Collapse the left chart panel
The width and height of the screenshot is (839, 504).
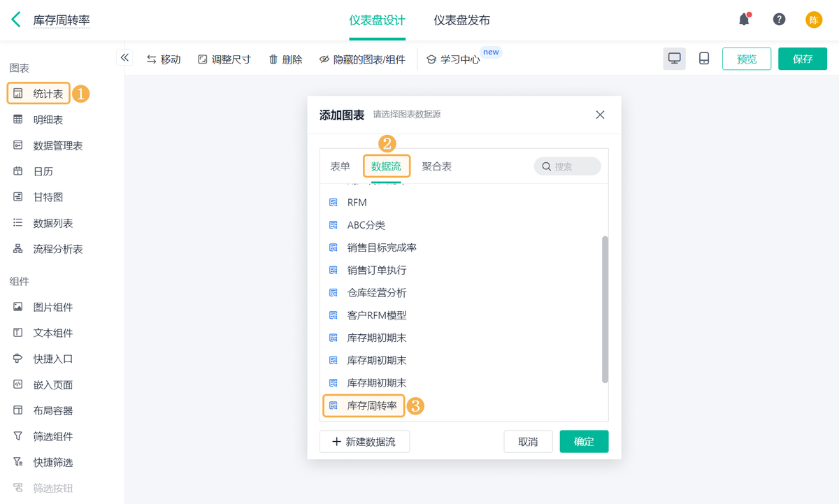point(125,59)
